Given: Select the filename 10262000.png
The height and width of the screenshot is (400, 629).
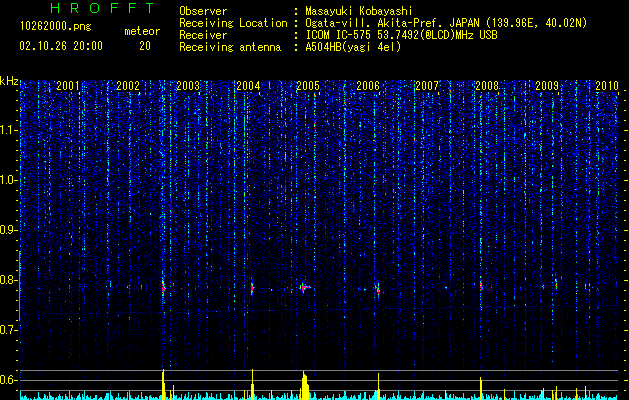Looking at the screenshot, I should pos(56,27).
